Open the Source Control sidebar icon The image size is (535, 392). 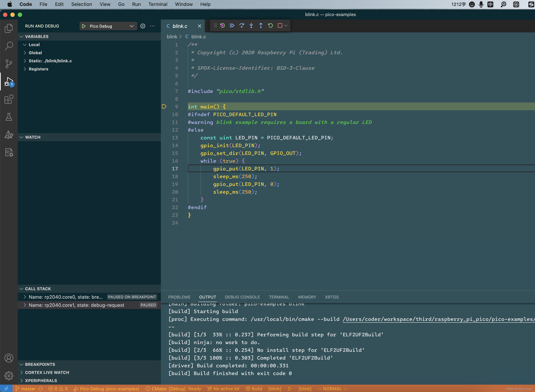(x=9, y=63)
